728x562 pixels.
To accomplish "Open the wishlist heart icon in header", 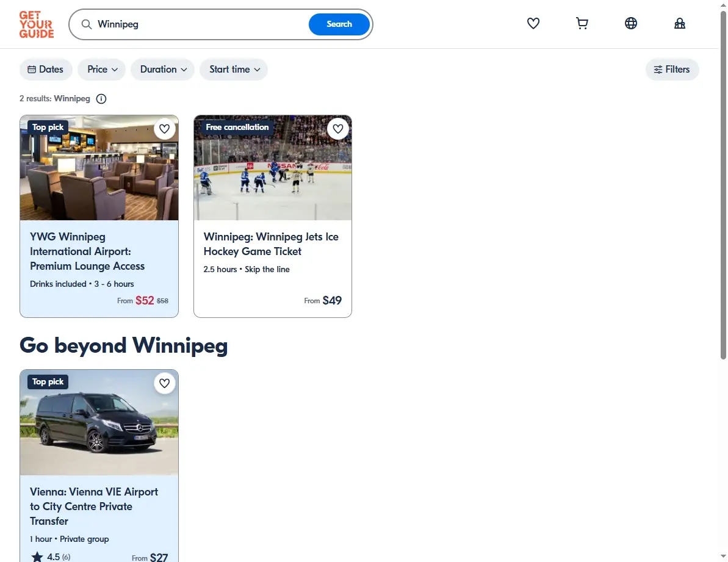I will pos(533,23).
